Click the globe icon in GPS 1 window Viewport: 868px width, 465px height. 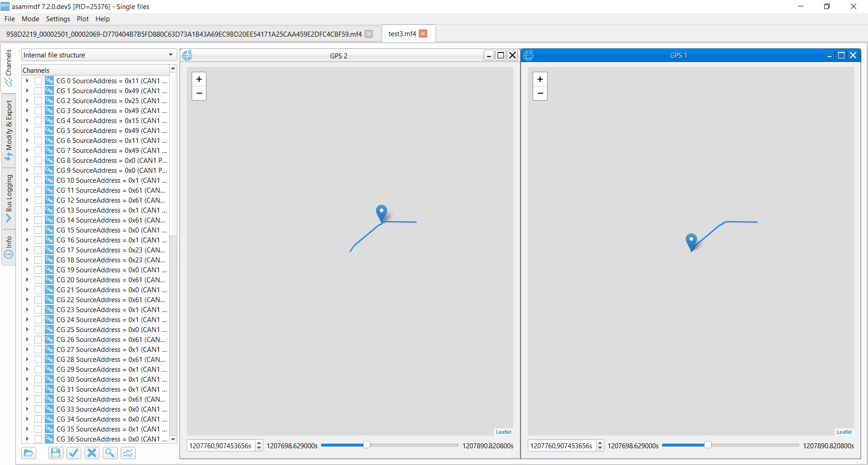click(528, 55)
